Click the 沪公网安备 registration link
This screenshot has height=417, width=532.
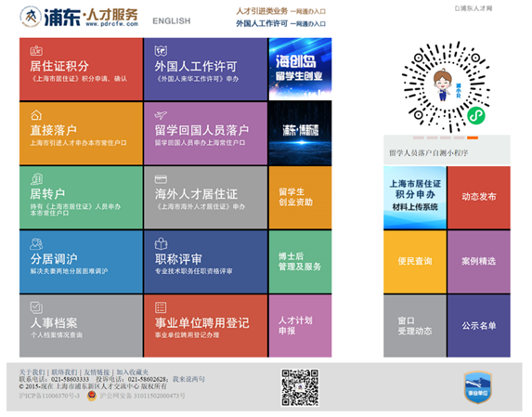tap(142, 396)
